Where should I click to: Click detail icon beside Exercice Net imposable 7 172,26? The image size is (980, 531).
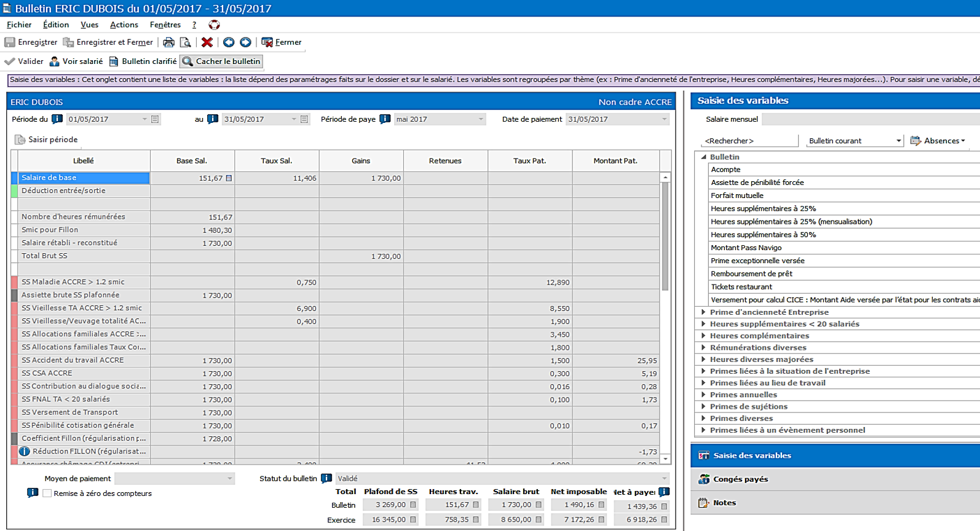[601, 519]
